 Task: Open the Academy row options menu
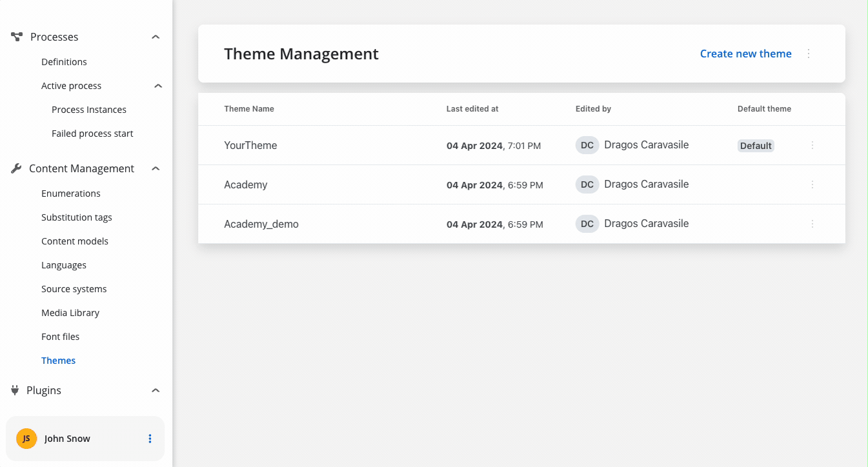pyautogui.click(x=812, y=184)
